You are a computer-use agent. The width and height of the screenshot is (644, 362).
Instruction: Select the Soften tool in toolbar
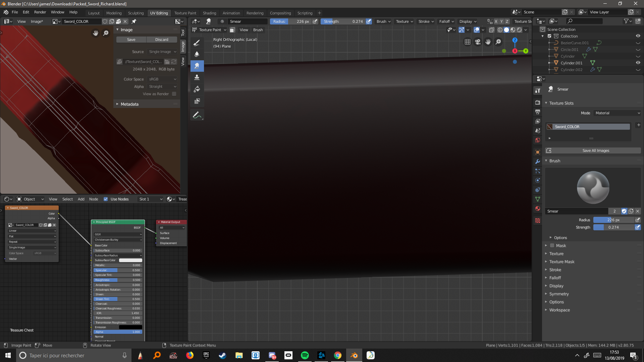(197, 54)
